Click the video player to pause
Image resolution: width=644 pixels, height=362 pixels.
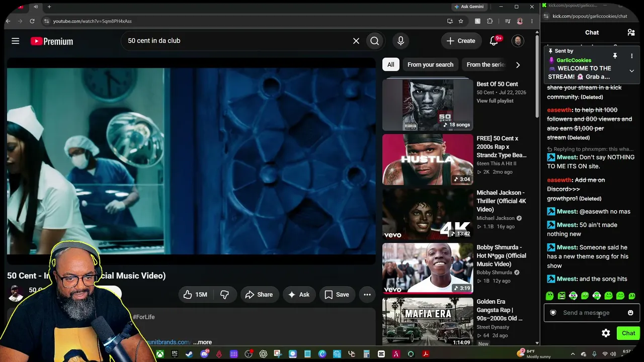coord(191,161)
